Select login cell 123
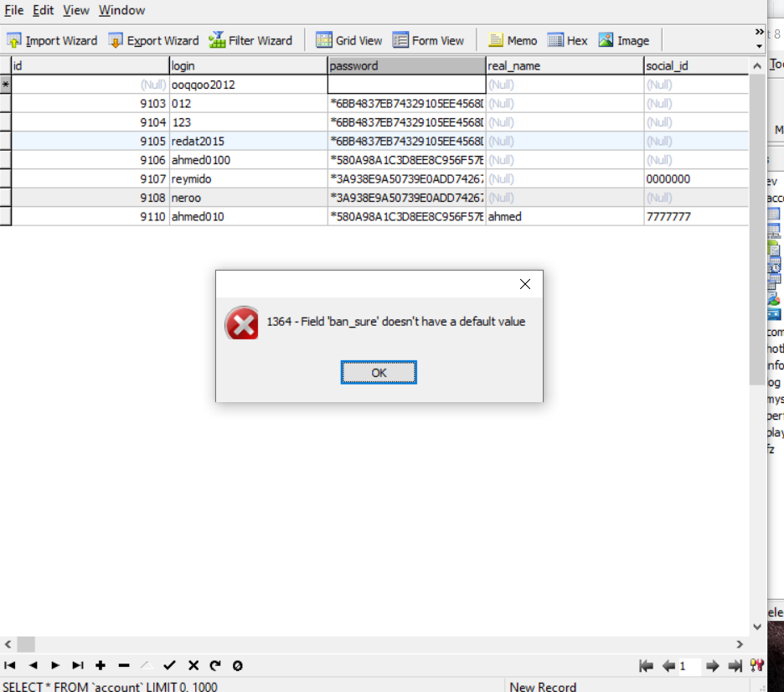 pos(248,122)
